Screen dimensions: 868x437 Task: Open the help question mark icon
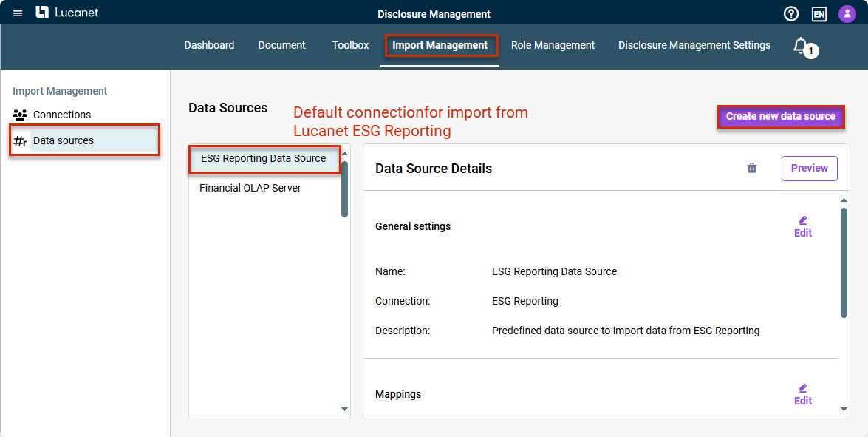pos(791,14)
